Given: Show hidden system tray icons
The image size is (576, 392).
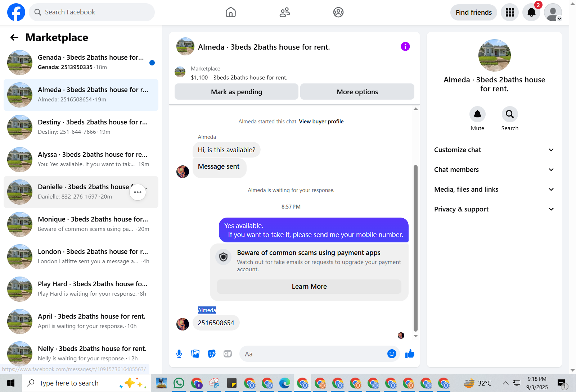Looking at the screenshot, I should tap(505, 383).
